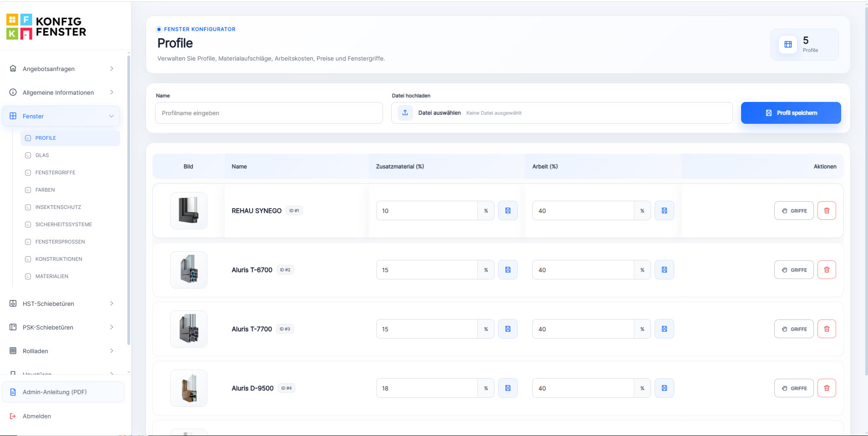Edit Zusatzmaterial field of REHAU SYNEGO
The height and width of the screenshot is (436, 868).
pyautogui.click(x=427, y=211)
